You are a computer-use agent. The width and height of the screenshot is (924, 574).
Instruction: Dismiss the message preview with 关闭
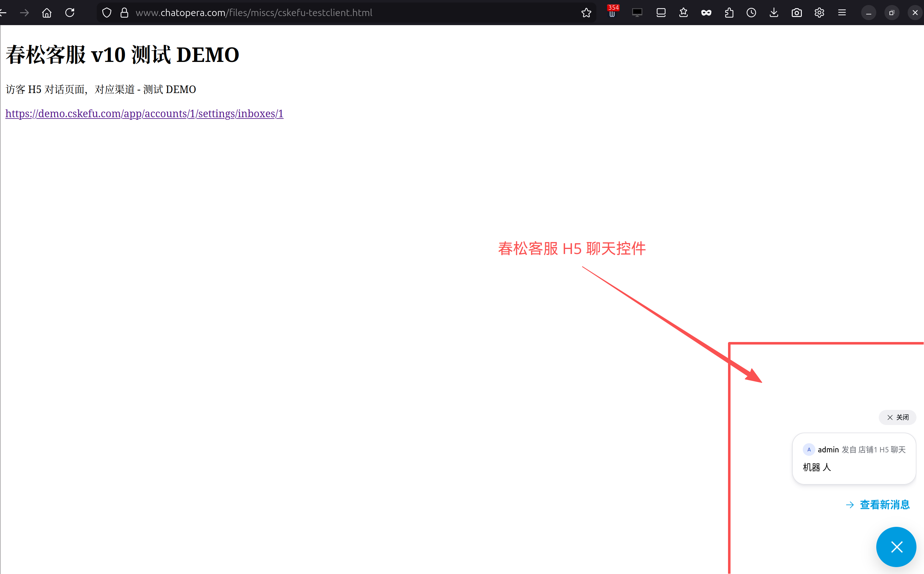(x=897, y=417)
